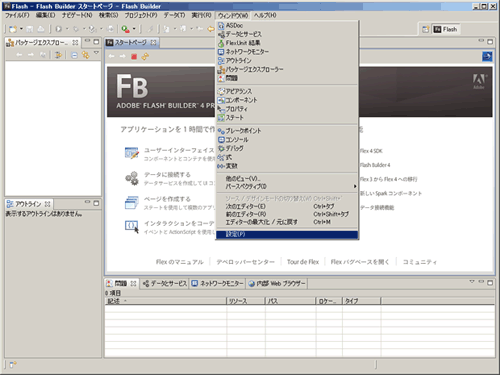Click the status bar icon at bottom left
This screenshot has width=500, height=375.
pyautogui.click(x=13, y=365)
